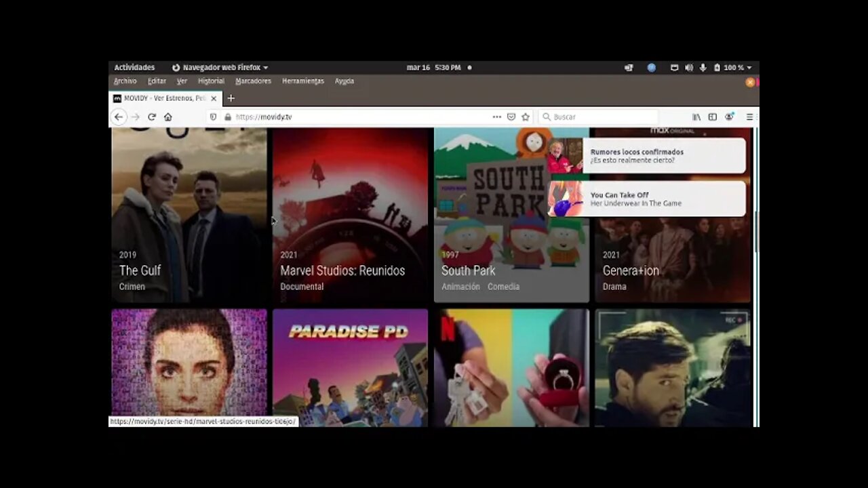Open the Ver menu
Image resolution: width=868 pixels, height=488 pixels.
pyautogui.click(x=182, y=81)
